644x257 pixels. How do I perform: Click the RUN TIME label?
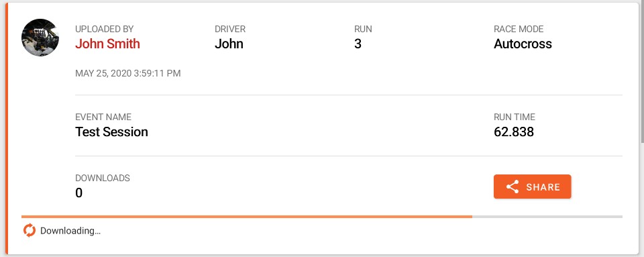[515, 117]
